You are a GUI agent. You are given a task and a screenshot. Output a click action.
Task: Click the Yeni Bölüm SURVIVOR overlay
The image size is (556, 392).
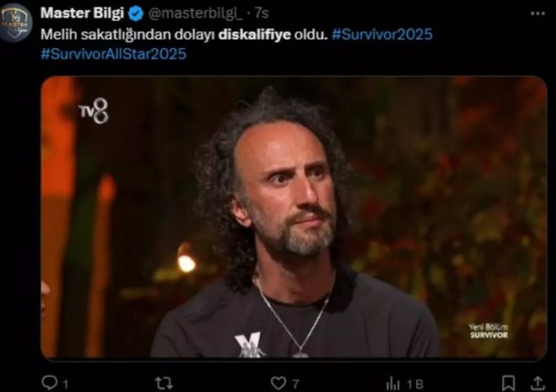(489, 331)
